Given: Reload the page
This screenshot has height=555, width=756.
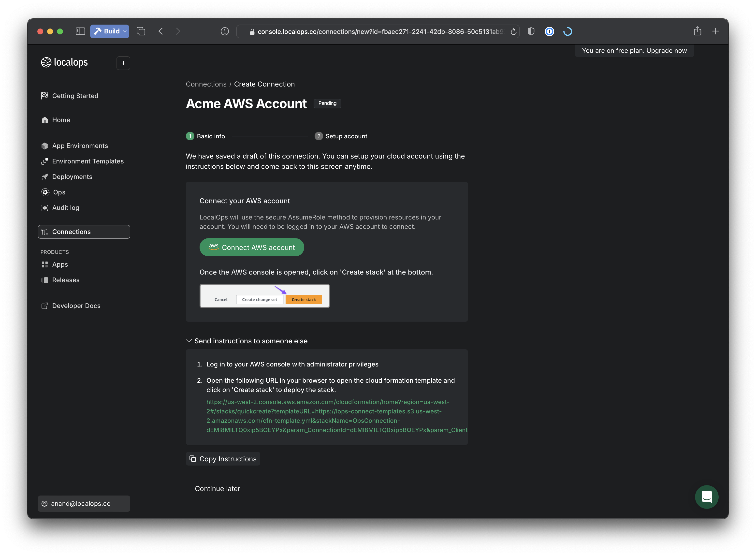Looking at the screenshot, I should click(x=513, y=31).
